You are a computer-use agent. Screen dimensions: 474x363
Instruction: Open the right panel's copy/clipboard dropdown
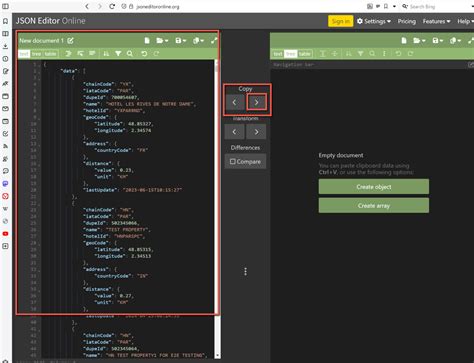(455, 41)
